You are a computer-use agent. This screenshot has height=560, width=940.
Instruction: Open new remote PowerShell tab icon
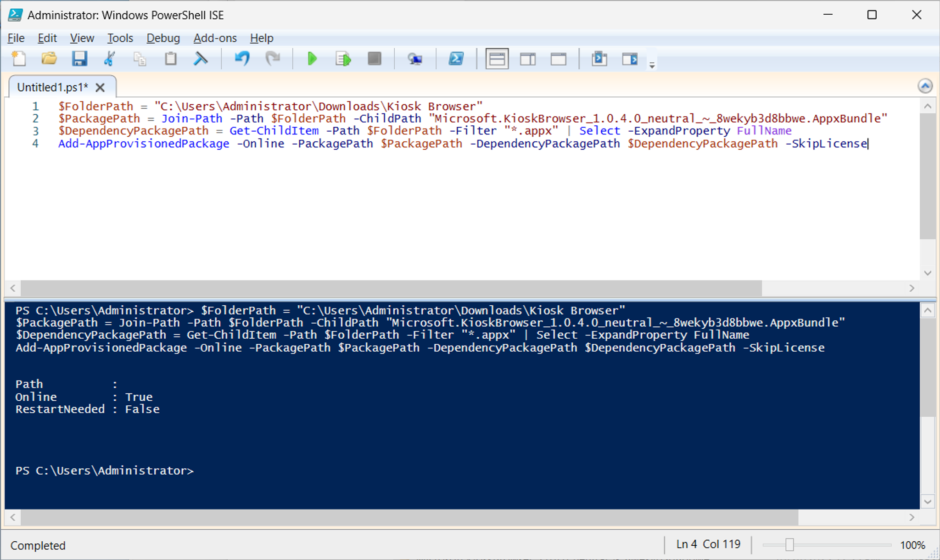click(415, 59)
